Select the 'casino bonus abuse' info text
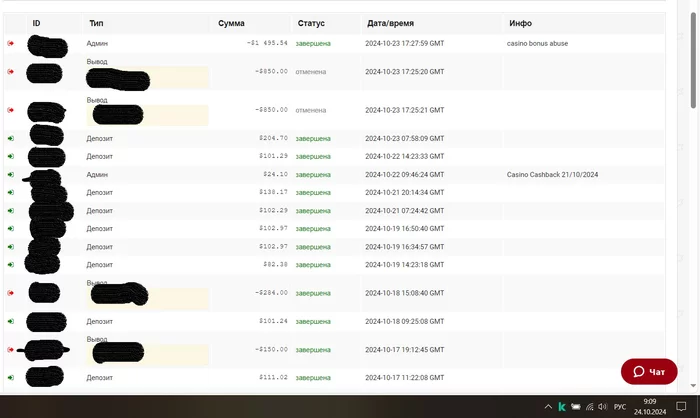Viewport: 700px width, 418px height. point(538,43)
